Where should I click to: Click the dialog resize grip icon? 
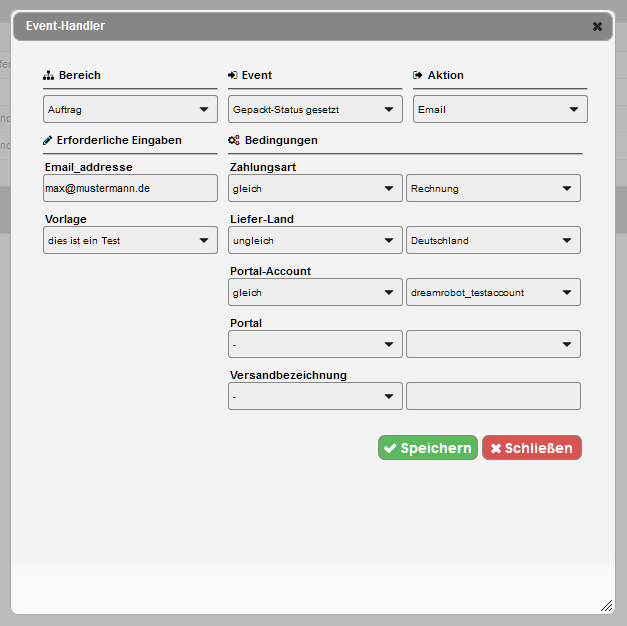[x=607, y=606]
